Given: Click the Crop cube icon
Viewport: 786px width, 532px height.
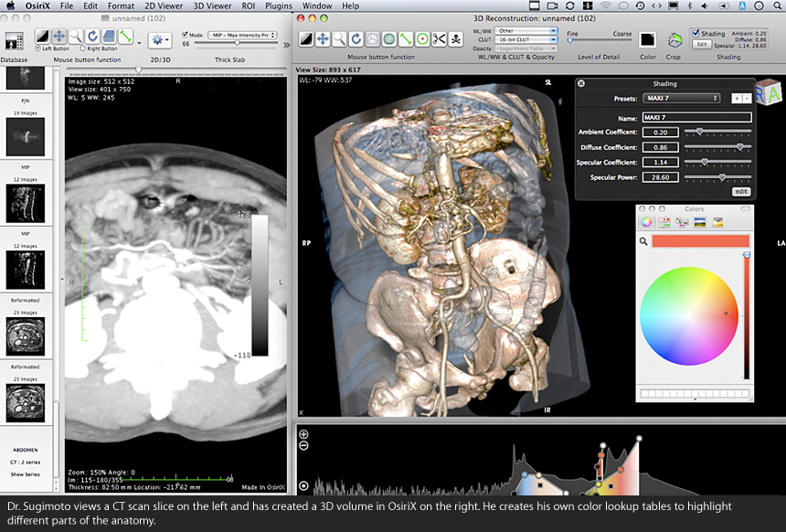Looking at the screenshot, I should [674, 40].
